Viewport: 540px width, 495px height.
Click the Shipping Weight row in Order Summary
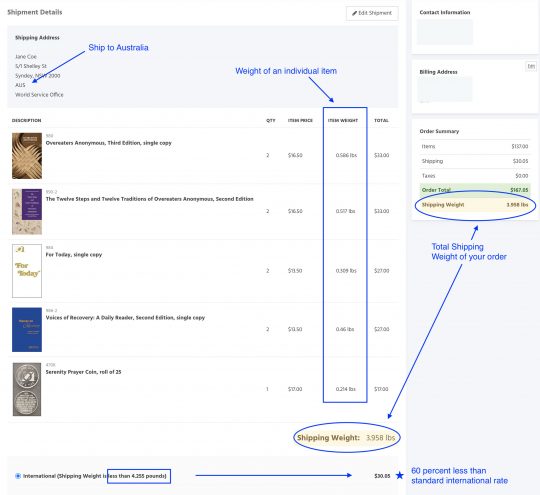[x=475, y=205]
